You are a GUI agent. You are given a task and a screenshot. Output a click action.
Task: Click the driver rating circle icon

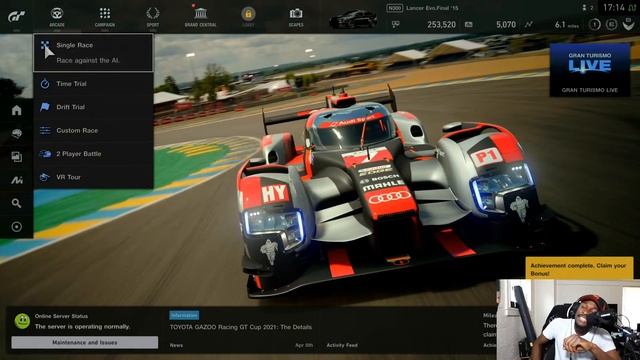pyautogui.click(x=595, y=24)
